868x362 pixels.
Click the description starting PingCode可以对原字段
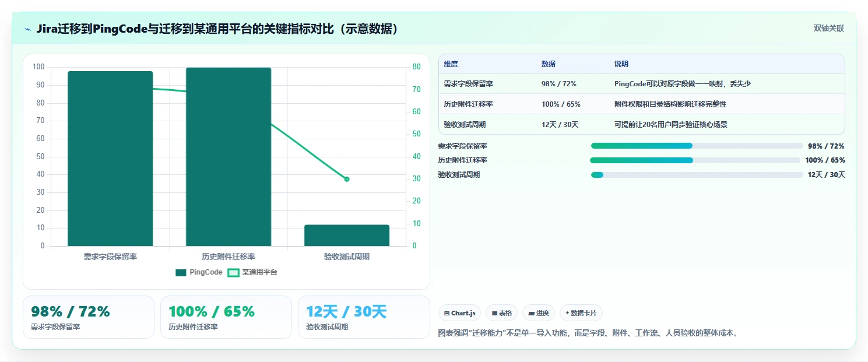point(683,84)
